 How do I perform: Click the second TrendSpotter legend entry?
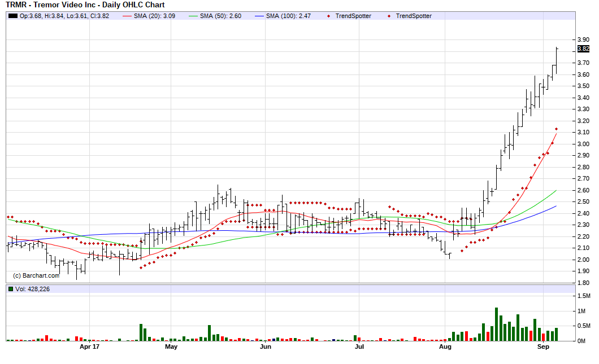coord(413,16)
